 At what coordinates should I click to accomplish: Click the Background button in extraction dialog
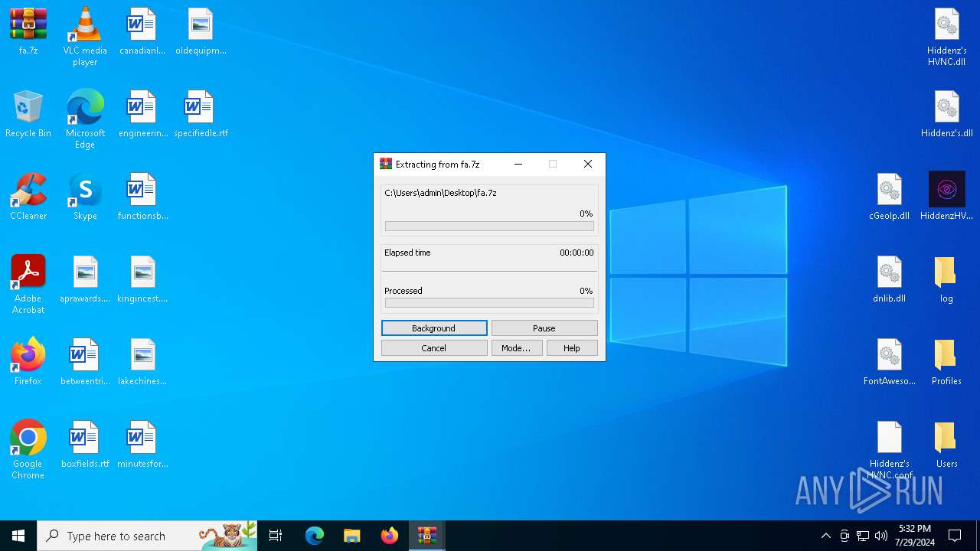[x=434, y=328]
